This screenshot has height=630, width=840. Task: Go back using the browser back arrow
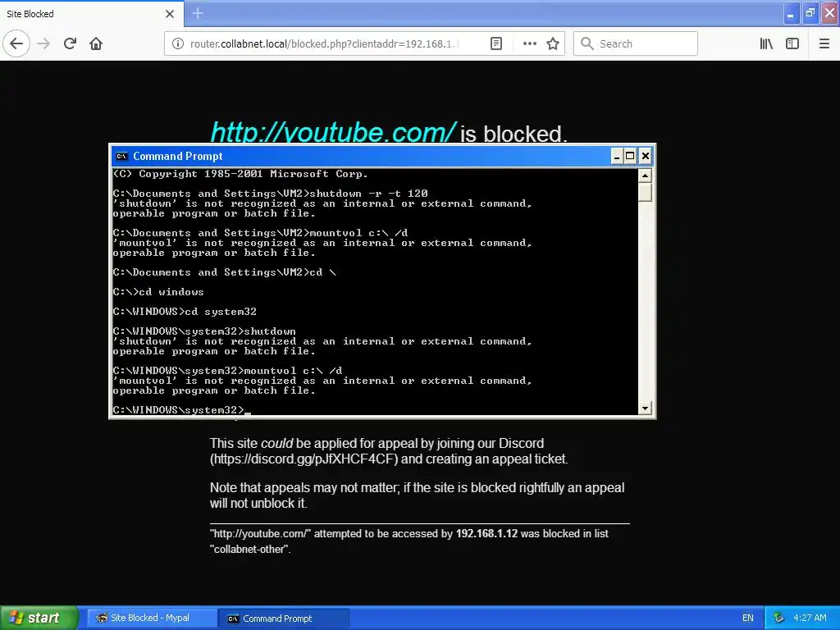(x=16, y=43)
